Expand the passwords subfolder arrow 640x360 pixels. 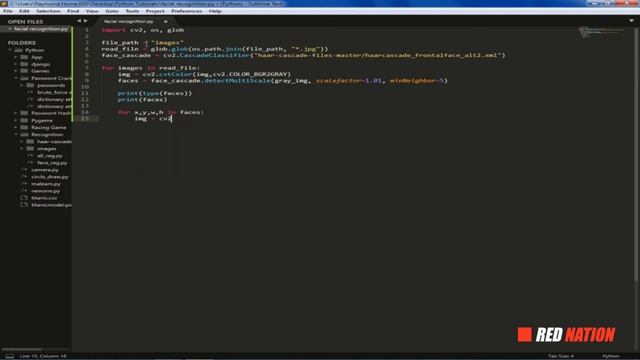click(x=22, y=85)
